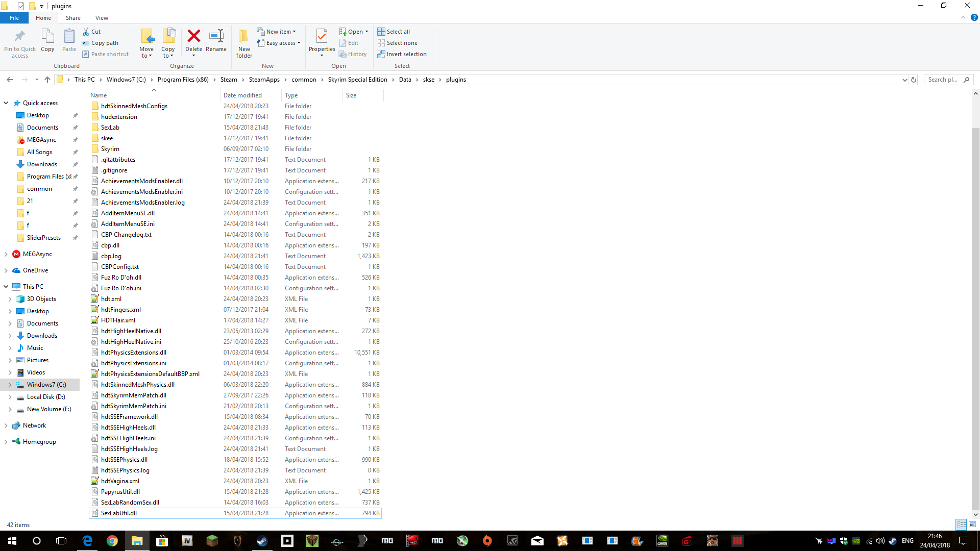Switch to the Home ribbon tab
980x551 pixels.
pyautogui.click(x=43, y=18)
